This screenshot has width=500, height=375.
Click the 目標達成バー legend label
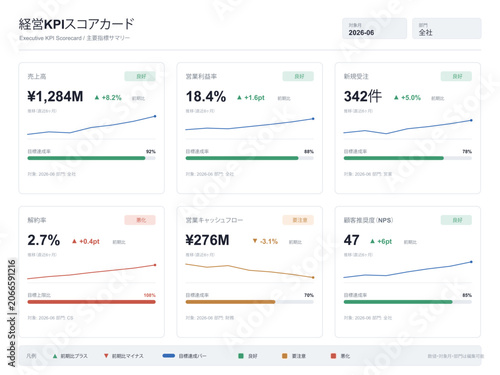193,356
